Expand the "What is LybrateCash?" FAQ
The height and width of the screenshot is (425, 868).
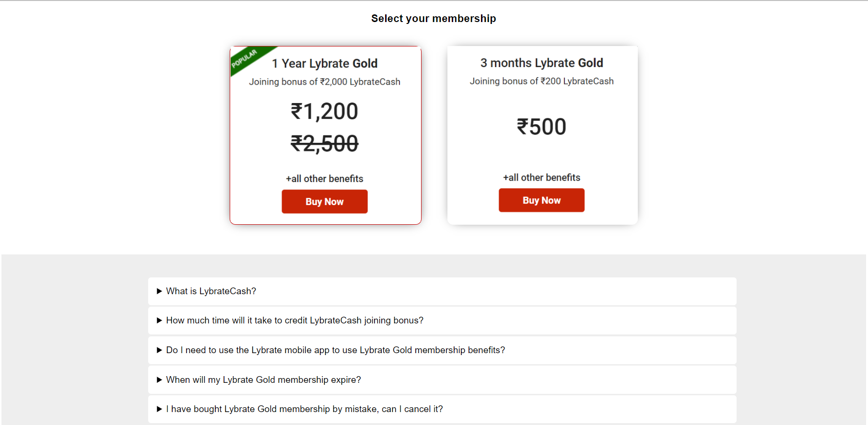pos(211,291)
